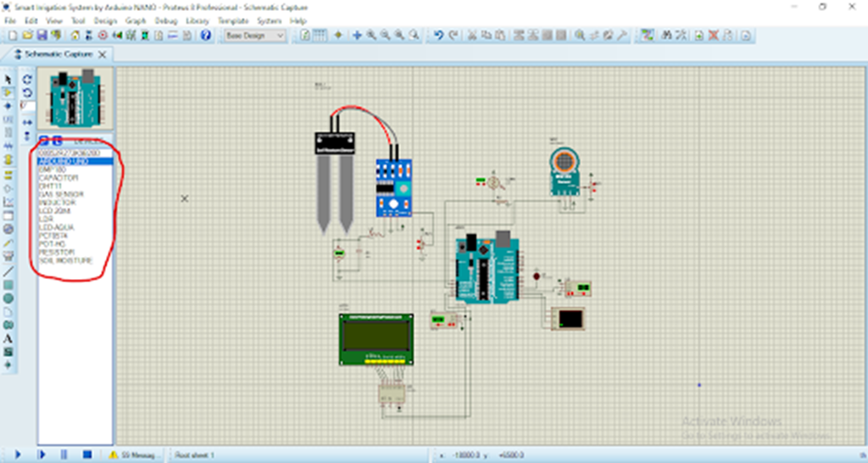Select INDUCTOR in devices list

tap(57, 203)
